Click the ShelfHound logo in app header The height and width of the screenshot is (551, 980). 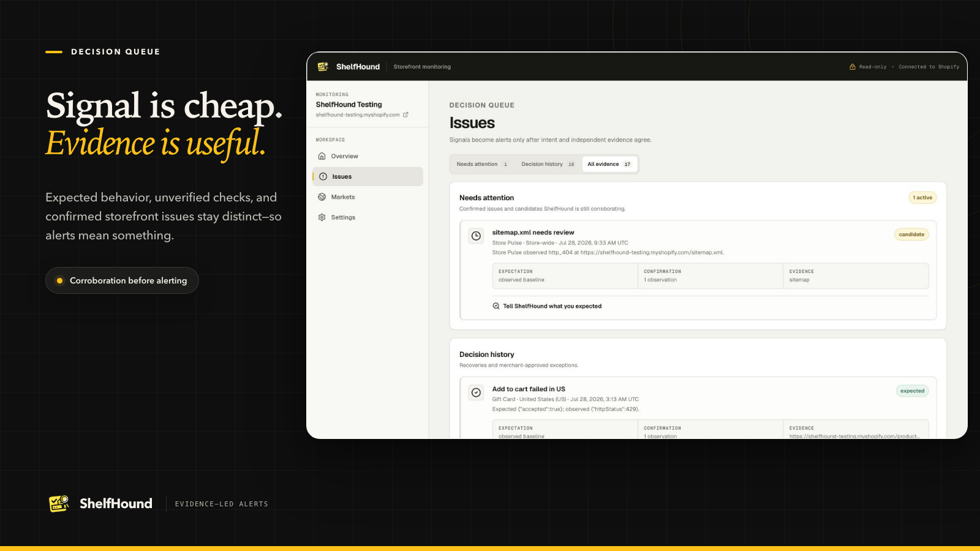tap(323, 67)
